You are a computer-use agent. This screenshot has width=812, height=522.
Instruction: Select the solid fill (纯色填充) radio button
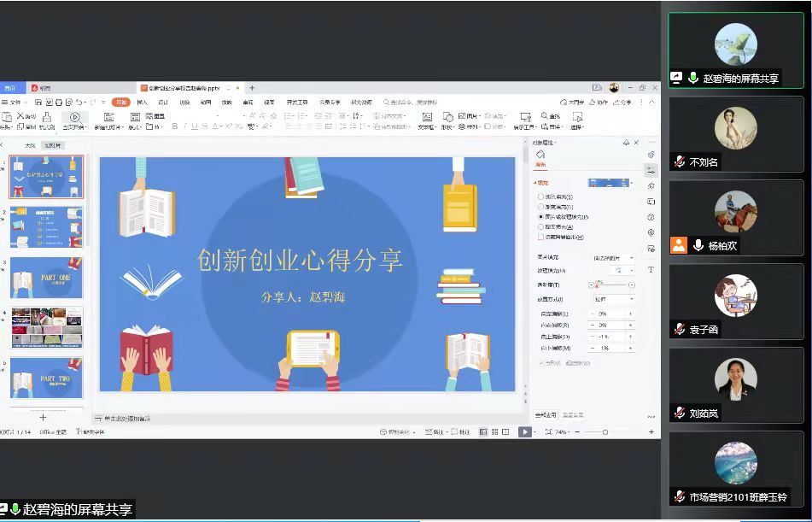(x=540, y=197)
